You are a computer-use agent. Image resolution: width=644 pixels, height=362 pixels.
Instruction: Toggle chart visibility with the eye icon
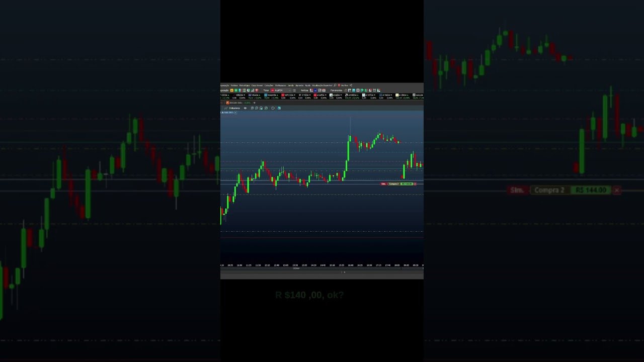tap(245, 108)
